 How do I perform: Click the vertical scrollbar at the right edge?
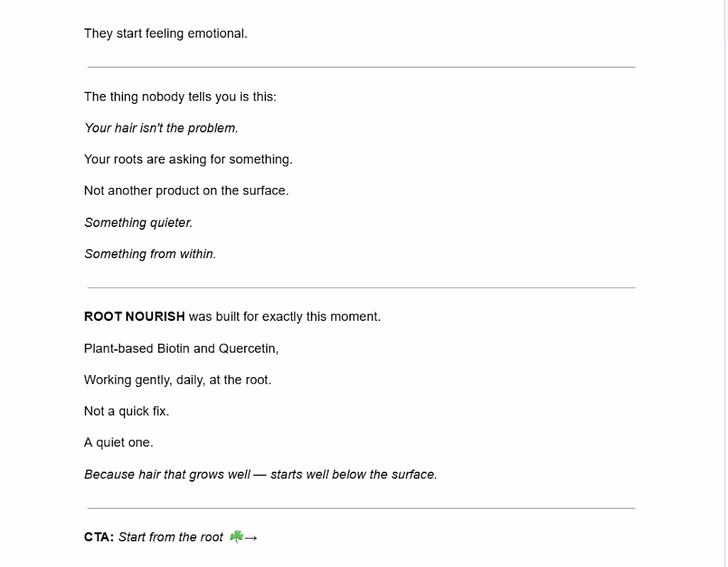(724, 283)
